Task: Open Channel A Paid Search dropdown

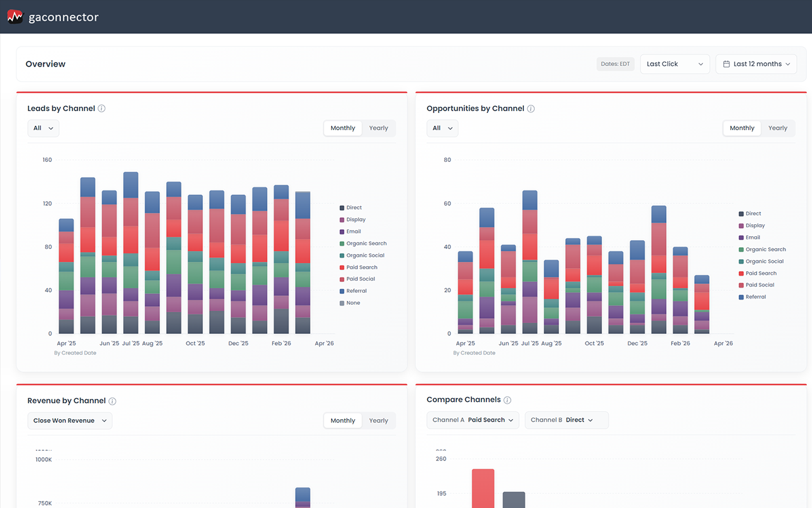Action: pyautogui.click(x=473, y=420)
